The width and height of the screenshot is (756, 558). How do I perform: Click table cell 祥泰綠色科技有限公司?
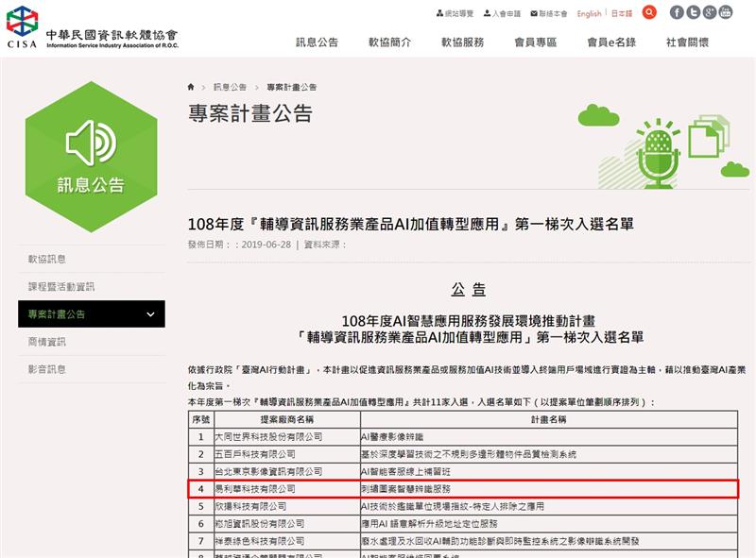click(287, 541)
